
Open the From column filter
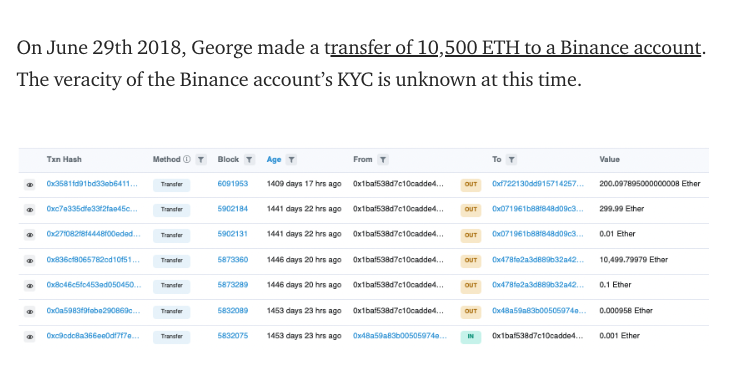pyautogui.click(x=383, y=160)
